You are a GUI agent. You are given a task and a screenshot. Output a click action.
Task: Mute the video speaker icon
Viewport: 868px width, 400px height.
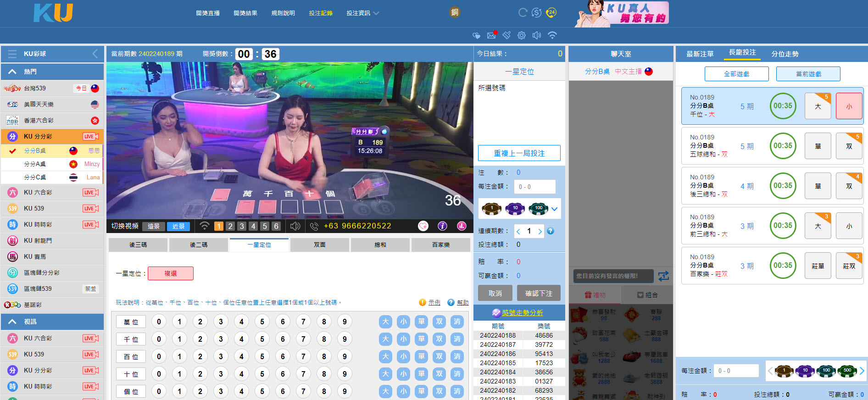295,226
